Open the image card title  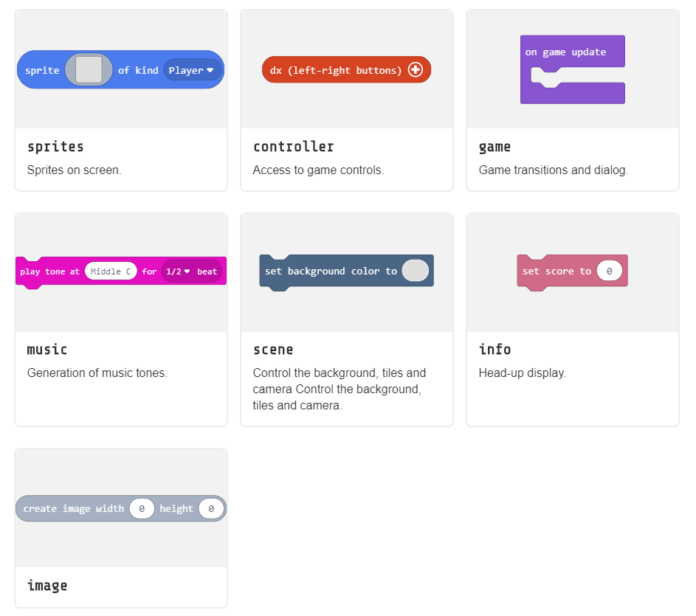point(47,586)
